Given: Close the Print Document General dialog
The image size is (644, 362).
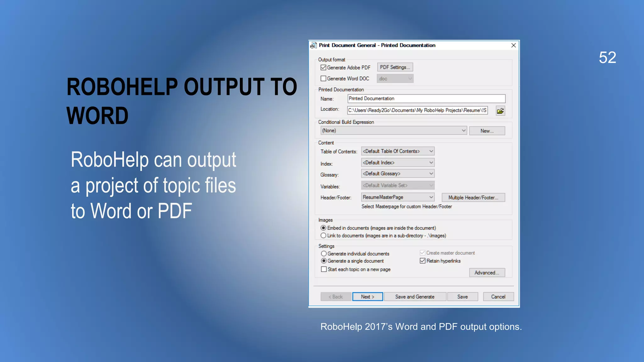Looking at the screenshot, I should (514, 45).
